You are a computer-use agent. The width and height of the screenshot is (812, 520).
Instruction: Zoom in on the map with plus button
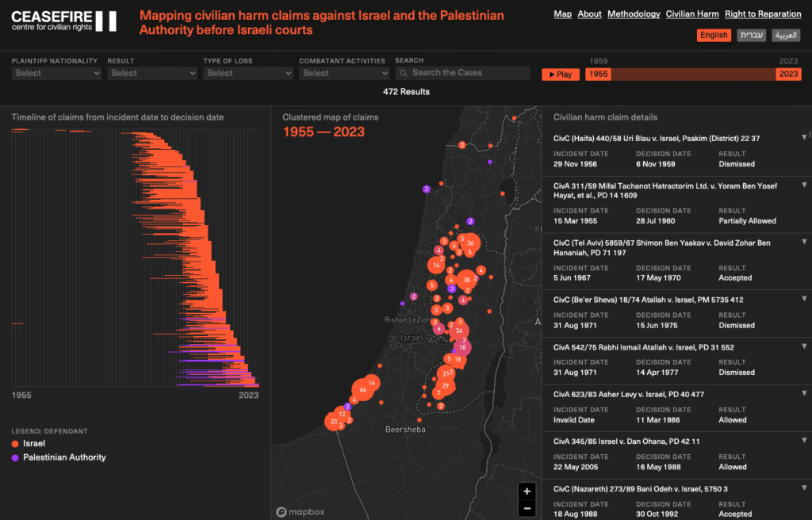tap(527, 491)
